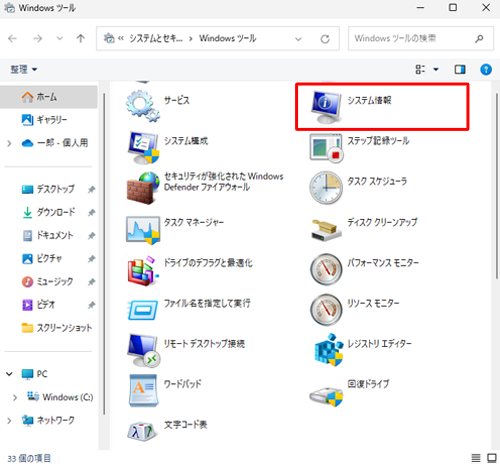
Task: Open the パフォーマンス モニター gauge icon
Action: click(x=326, y=269)
